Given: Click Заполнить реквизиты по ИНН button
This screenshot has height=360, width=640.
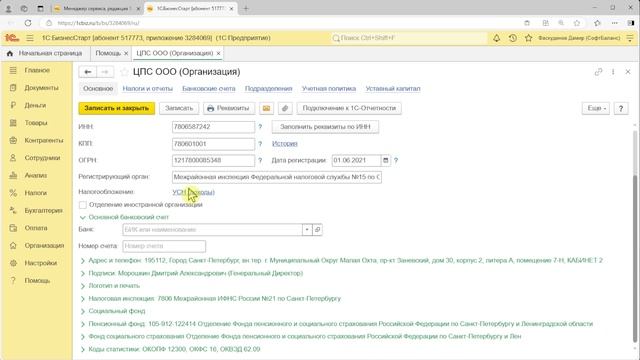Looking at the screenshot, I should pyautogui.click(x=325, y=127).
